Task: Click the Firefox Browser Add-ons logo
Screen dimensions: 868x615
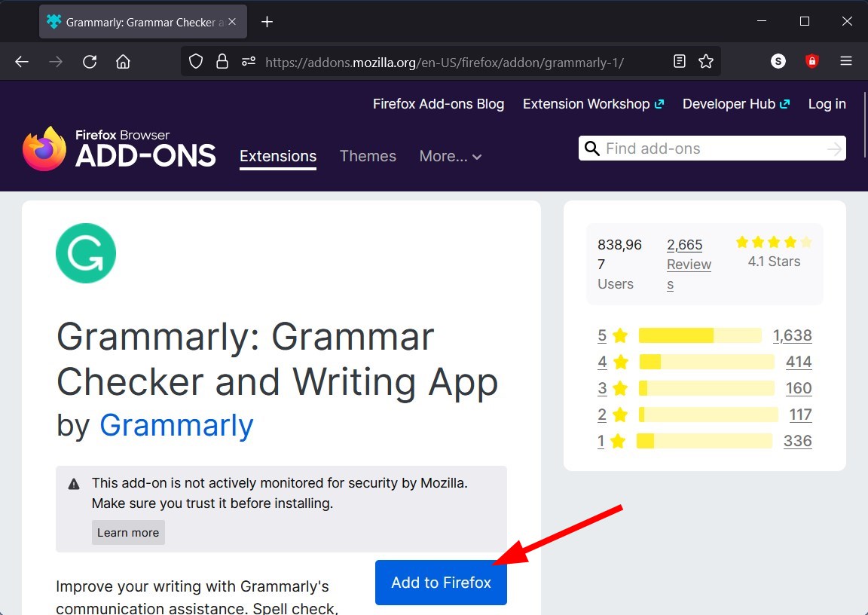Action: pos(119,148)
